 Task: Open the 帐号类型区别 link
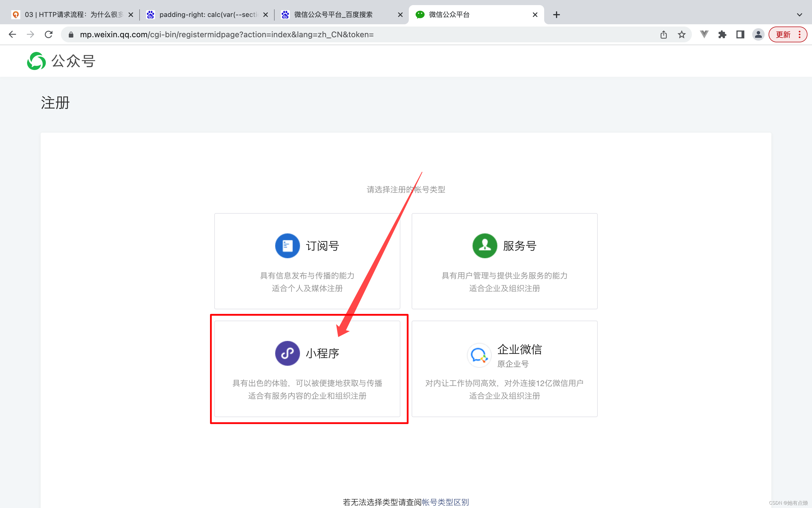tap(445, 502)
